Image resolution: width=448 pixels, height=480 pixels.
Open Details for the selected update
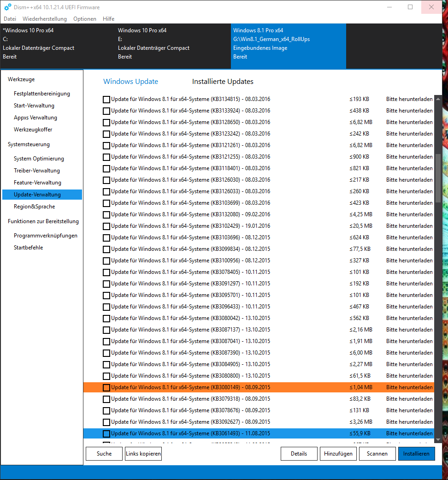coord(299,454)
